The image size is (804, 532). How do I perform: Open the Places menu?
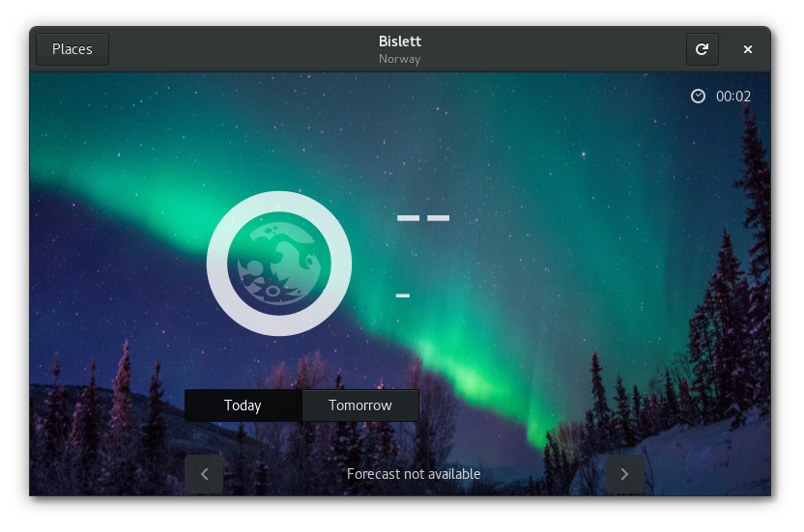click(72, 49)
